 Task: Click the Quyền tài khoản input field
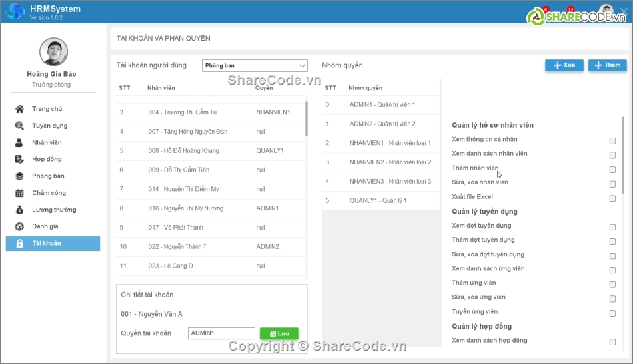click(x=221, y=333)
